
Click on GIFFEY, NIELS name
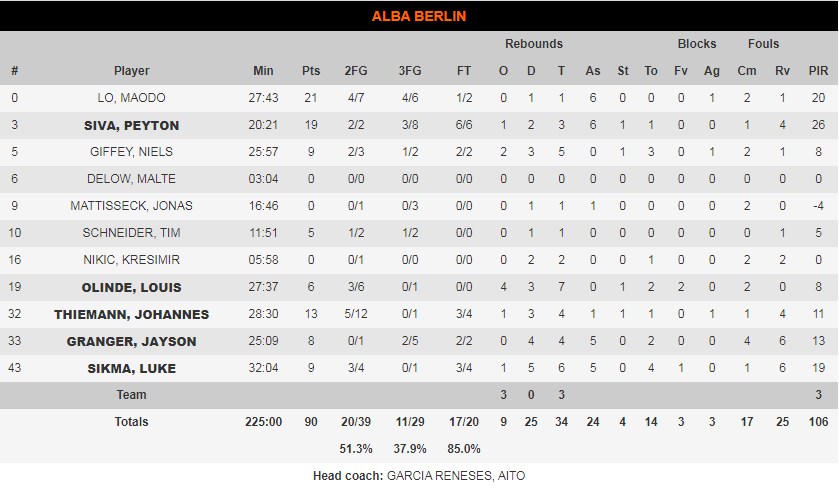(x=131, y=152)
